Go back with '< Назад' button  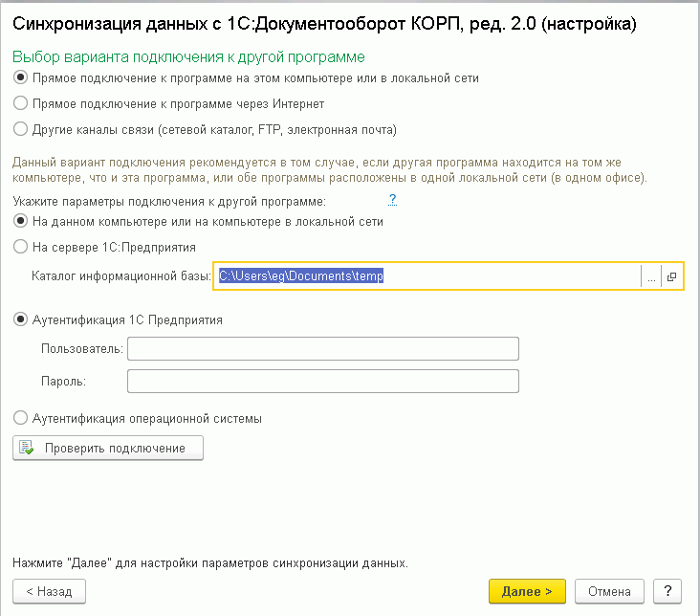[49, 591]
